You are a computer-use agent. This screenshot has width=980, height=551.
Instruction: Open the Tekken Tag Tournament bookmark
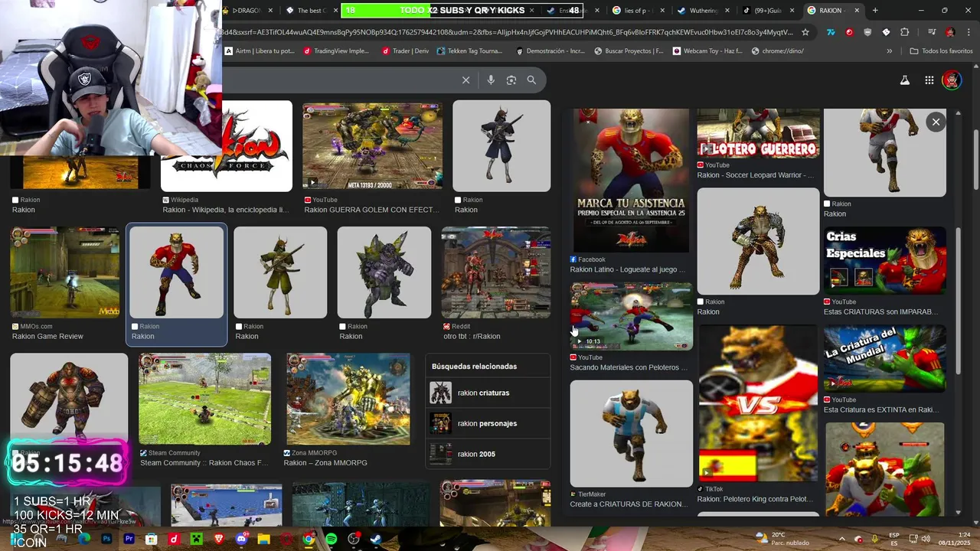469,51
